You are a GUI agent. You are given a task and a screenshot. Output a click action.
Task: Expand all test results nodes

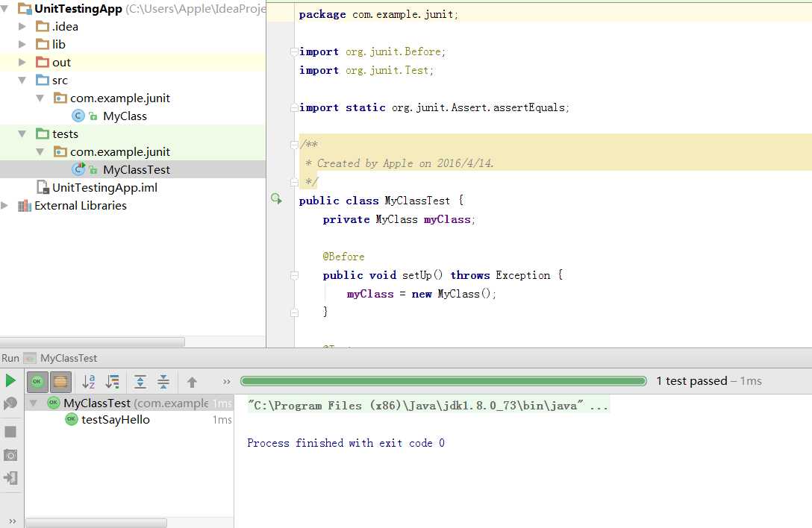tap(140, 382)
